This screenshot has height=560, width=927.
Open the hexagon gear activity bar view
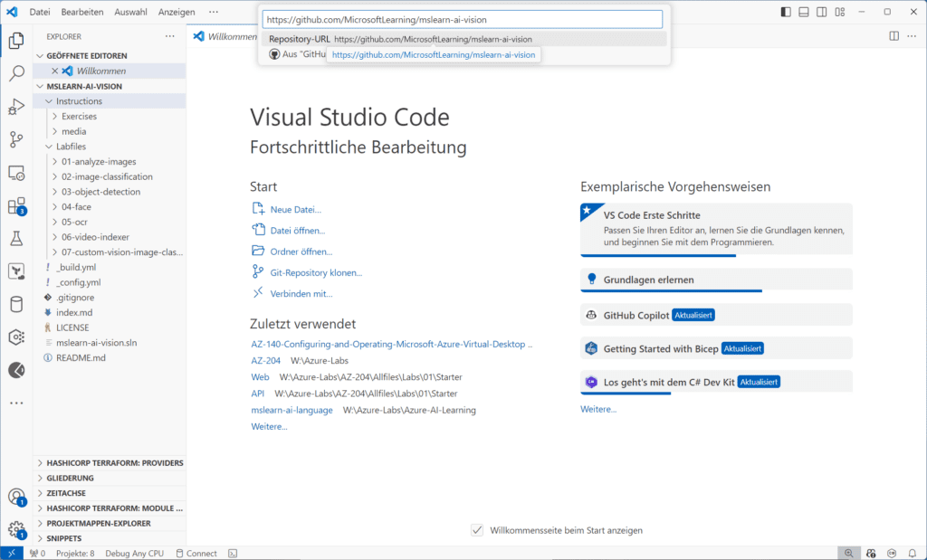pos(16,337)
